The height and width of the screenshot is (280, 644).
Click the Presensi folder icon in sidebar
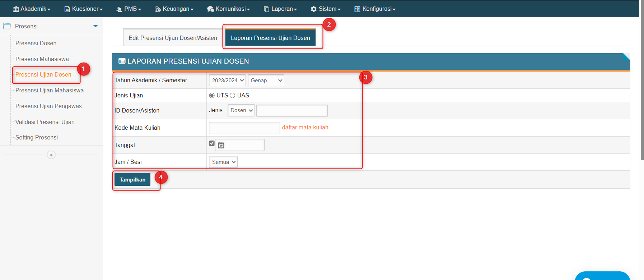click(7, 26)
